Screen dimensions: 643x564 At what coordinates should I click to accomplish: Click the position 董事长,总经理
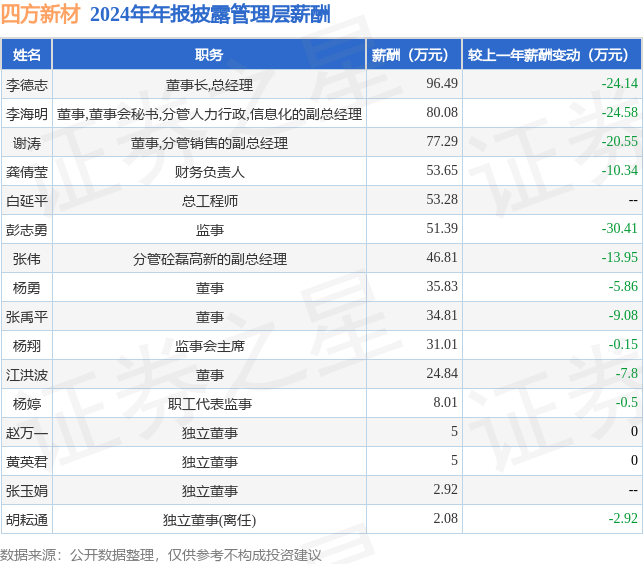(209, 85)
